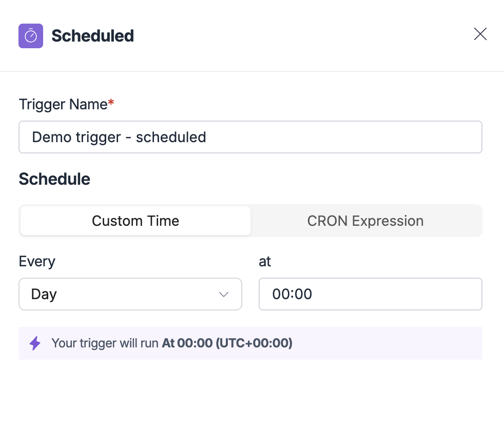Click the lightning bolt icon in the info banner
Image resolution: width=504 pixels, height=429 pixels.
coord(35,343)
